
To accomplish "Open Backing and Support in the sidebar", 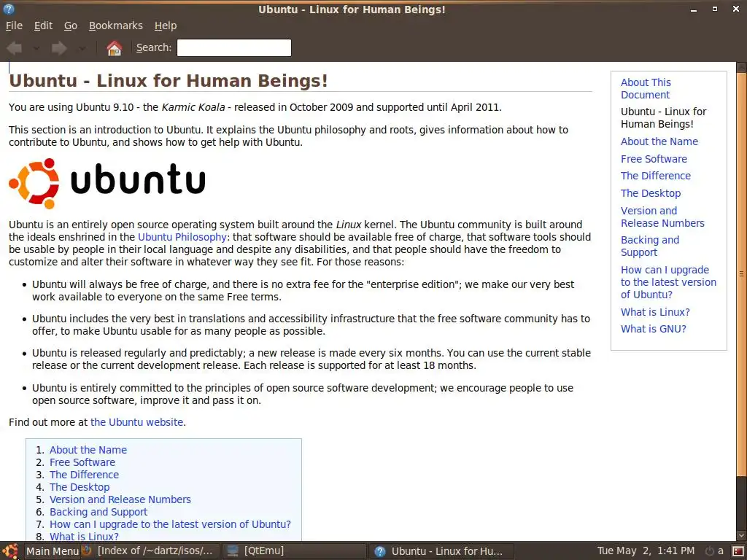I will tap(650, 246).
